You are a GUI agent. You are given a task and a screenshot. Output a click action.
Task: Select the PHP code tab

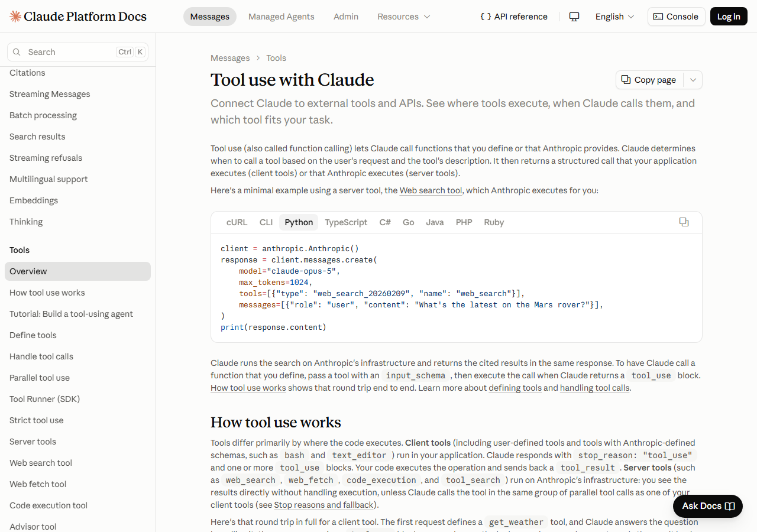pyautogui.click(x=464, y=222)
